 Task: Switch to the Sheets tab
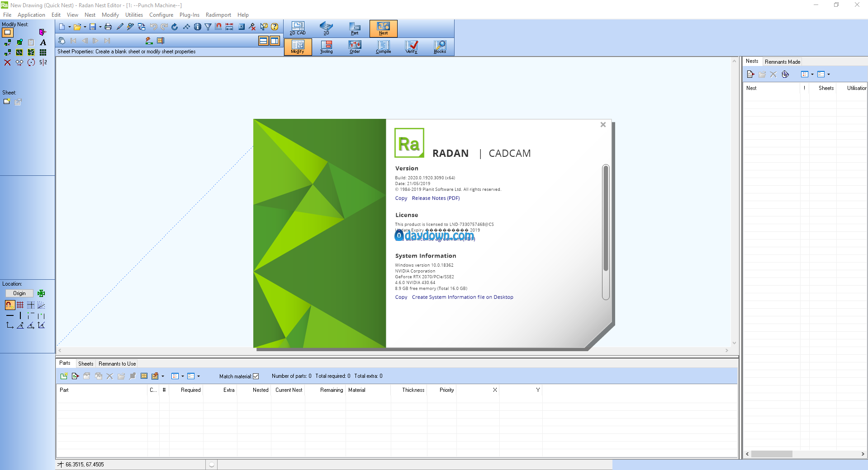[x=85, y=364]
